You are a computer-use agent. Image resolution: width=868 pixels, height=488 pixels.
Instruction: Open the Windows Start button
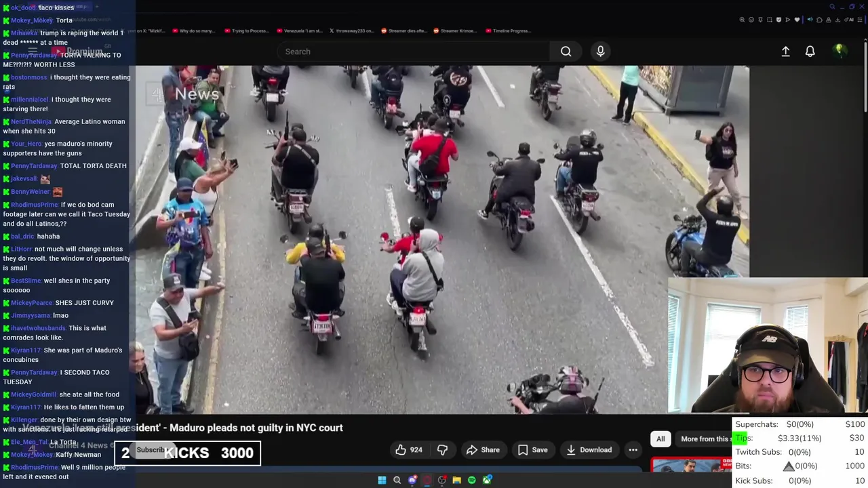382,480
